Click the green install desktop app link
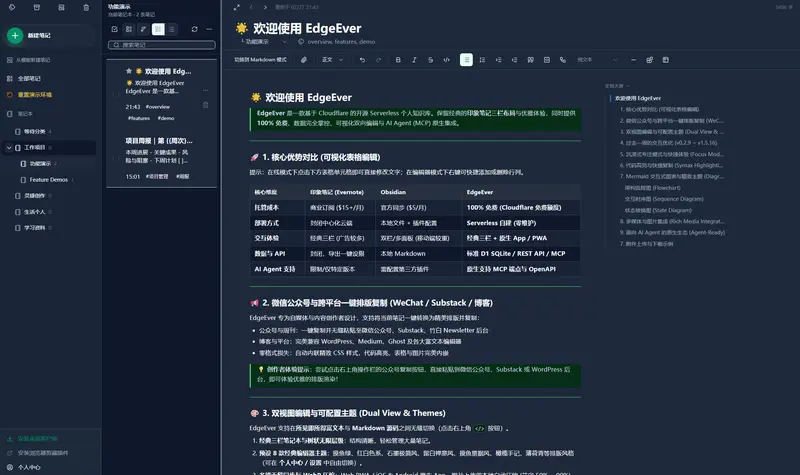Screen dimensions: 800x475 32,439
